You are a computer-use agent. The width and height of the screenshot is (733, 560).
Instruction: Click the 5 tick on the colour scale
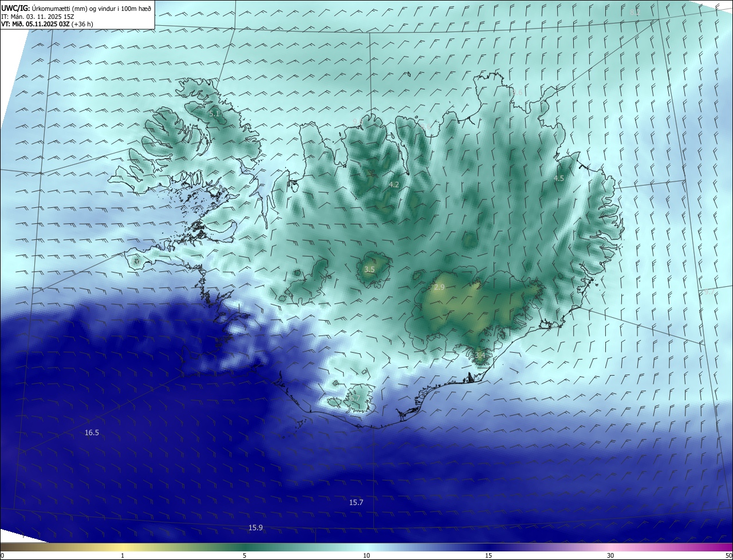pyautogui.click(x=245, y=555)
